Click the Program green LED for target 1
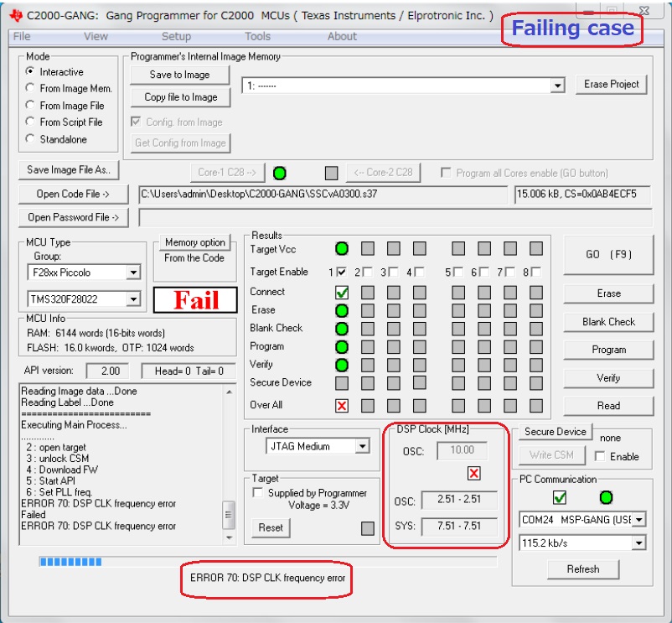Image resolution: width=672 pixels, height=623 pixels. (342, 347)
